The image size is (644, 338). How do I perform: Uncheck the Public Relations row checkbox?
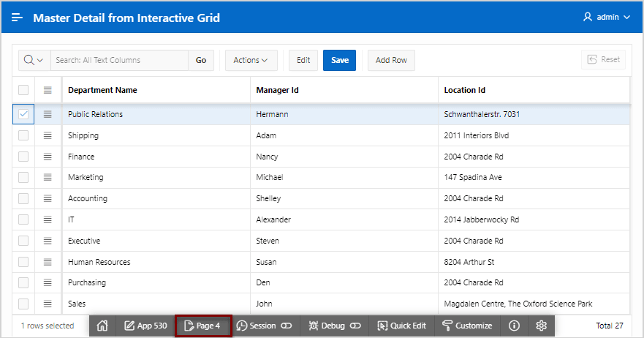pyautogui.click(x=23, y=114)
